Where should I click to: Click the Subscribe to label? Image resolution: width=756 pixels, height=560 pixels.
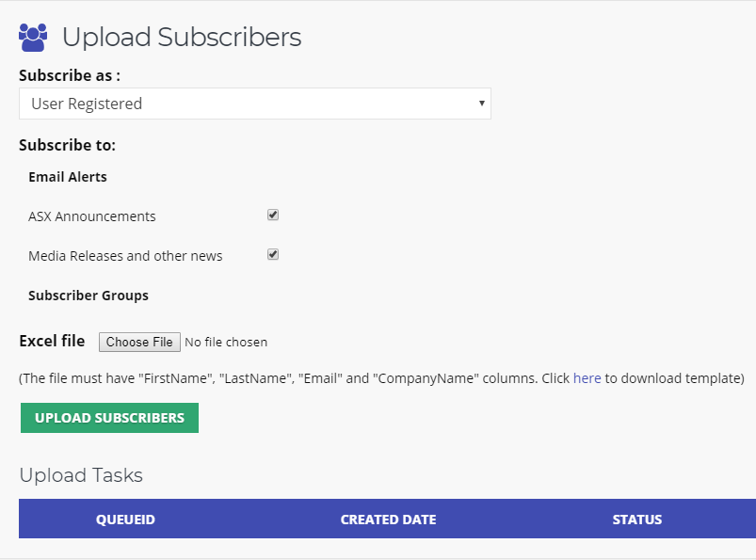pos(68,145)
